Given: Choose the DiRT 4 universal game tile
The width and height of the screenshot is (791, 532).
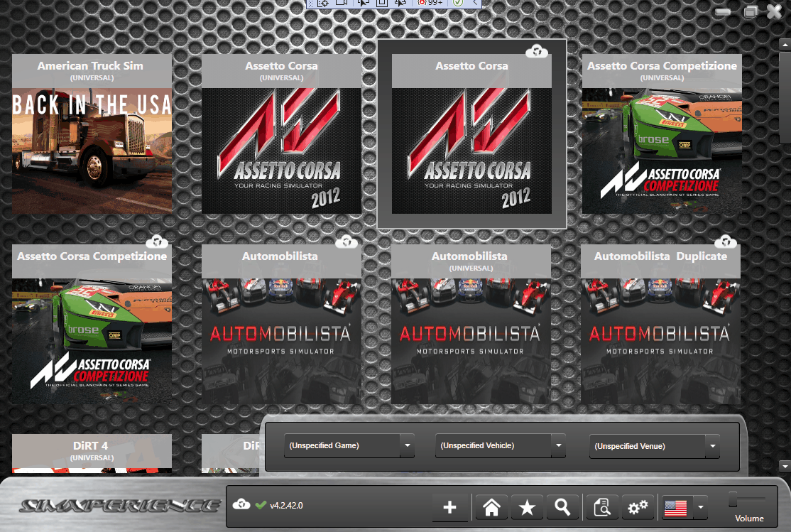Looking at the screenshot, I should click(x=92, y=452).
